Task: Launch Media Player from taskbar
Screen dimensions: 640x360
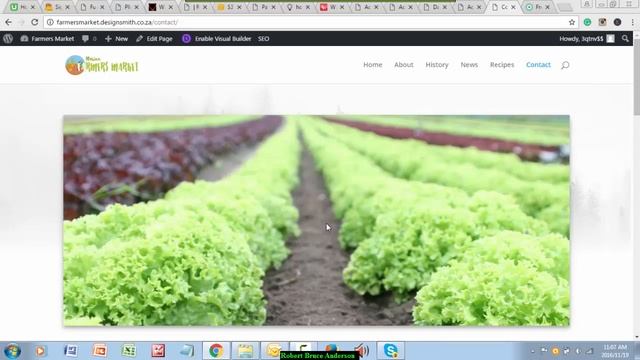Action: tap(40, 351)
